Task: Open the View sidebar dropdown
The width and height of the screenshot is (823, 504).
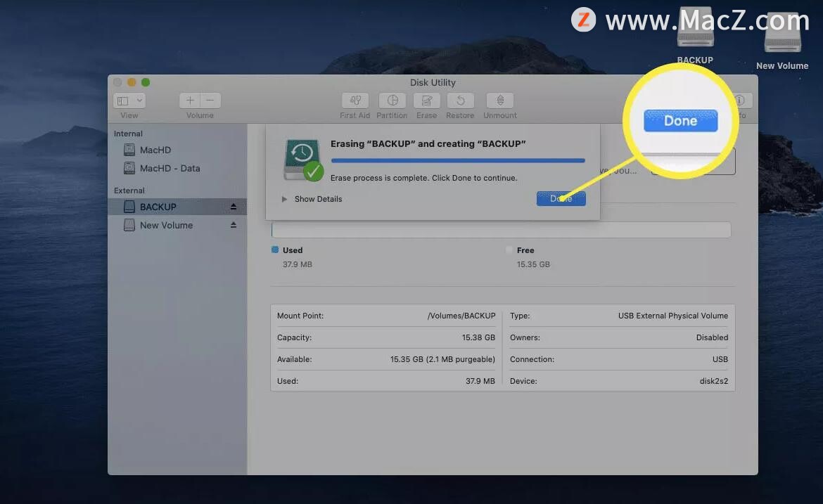Action: (129, 101)
